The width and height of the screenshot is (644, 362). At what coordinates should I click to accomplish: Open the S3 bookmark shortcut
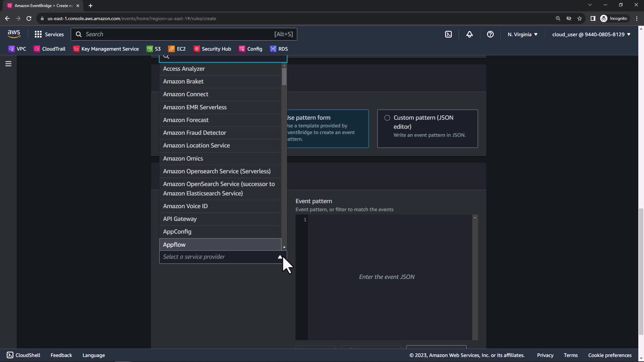[x=154, y=49]
